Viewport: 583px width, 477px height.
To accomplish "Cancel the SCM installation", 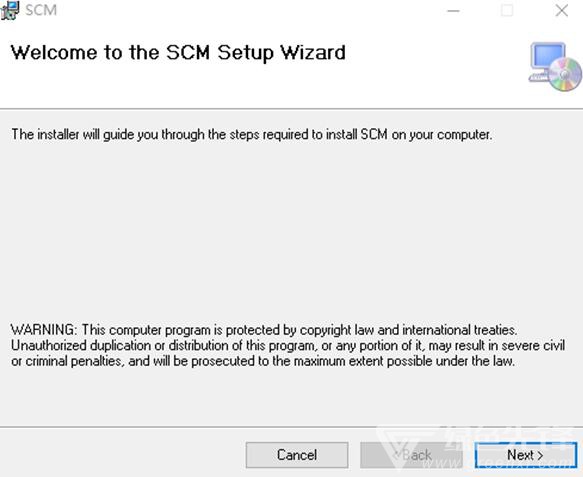I will tap(297, 455).
